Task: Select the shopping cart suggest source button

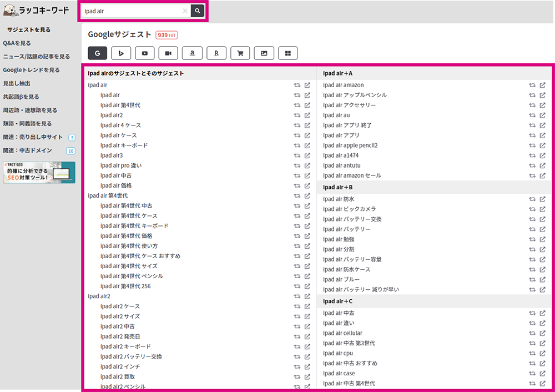Action: point(240,53)
